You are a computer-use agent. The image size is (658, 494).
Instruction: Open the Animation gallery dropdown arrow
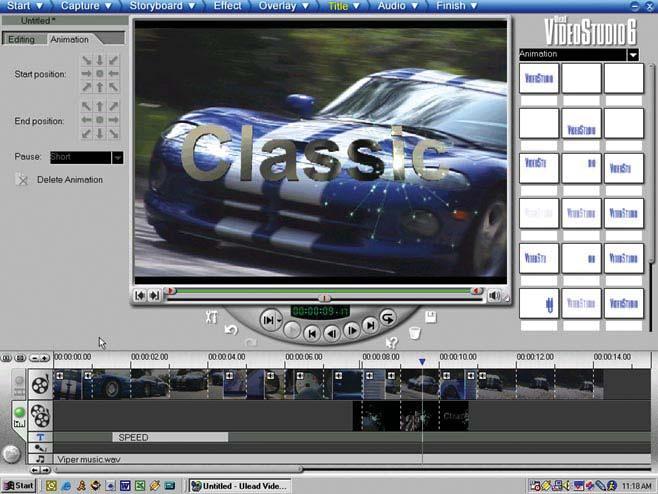tap(633, 55)
